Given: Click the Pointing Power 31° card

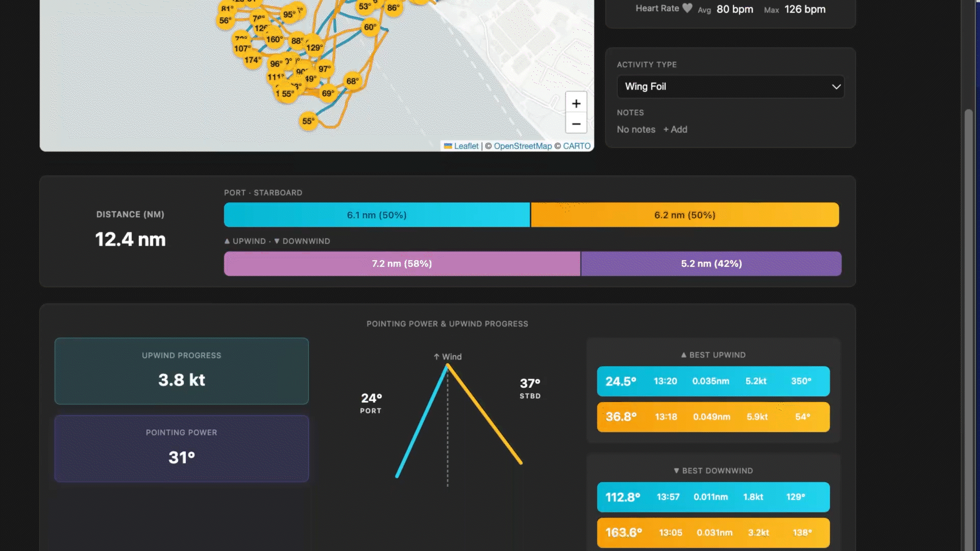Looking at the screenshot, I should point(181,448).
